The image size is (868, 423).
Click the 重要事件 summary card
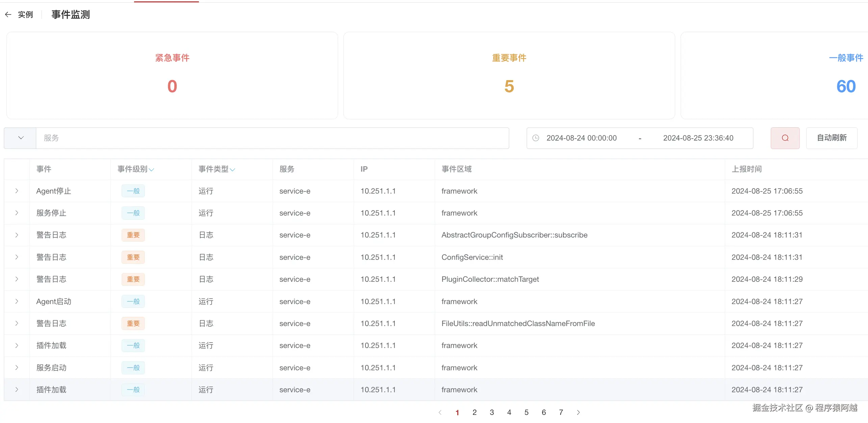[x=509, y=75]
